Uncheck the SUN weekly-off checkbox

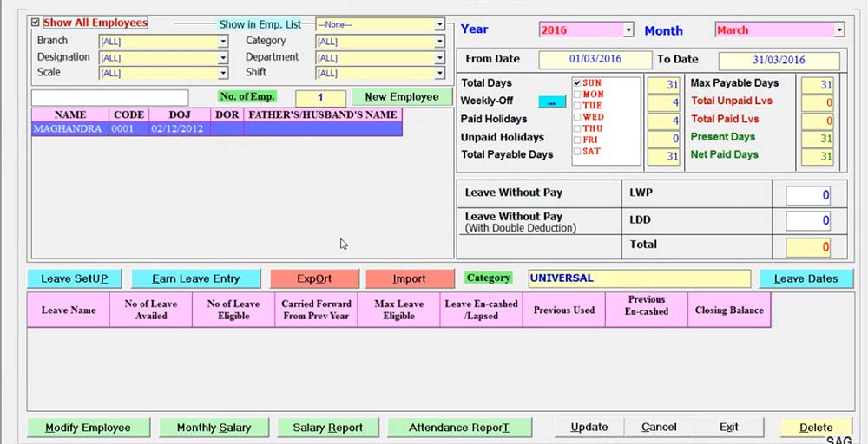(x=577, y=83)
